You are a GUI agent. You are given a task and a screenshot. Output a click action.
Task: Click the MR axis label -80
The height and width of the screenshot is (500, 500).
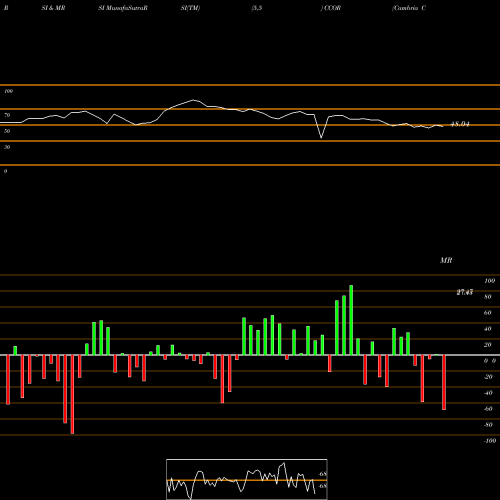[x=488, y=425]
